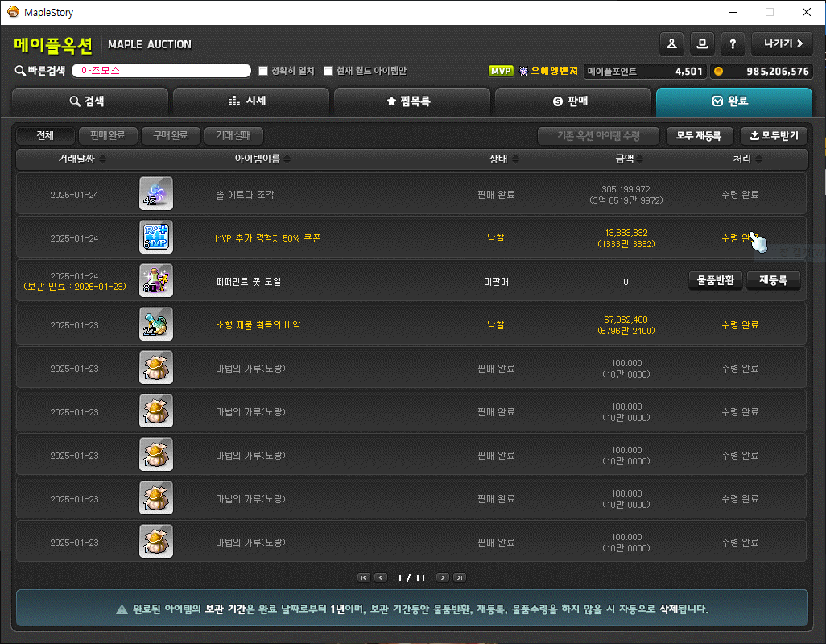826x644 pixels.
Task: Click the 솔 에르다 조각 item name
Action: coord(245,195)
